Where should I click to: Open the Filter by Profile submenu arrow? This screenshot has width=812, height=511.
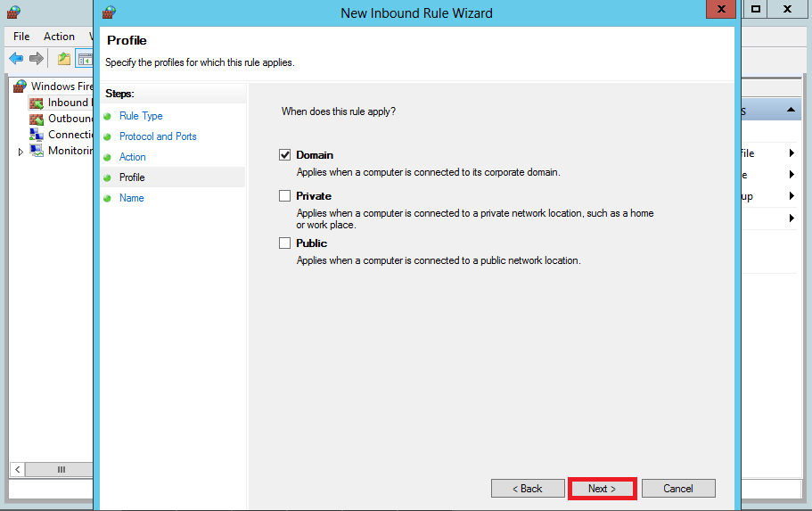(791, 153)
